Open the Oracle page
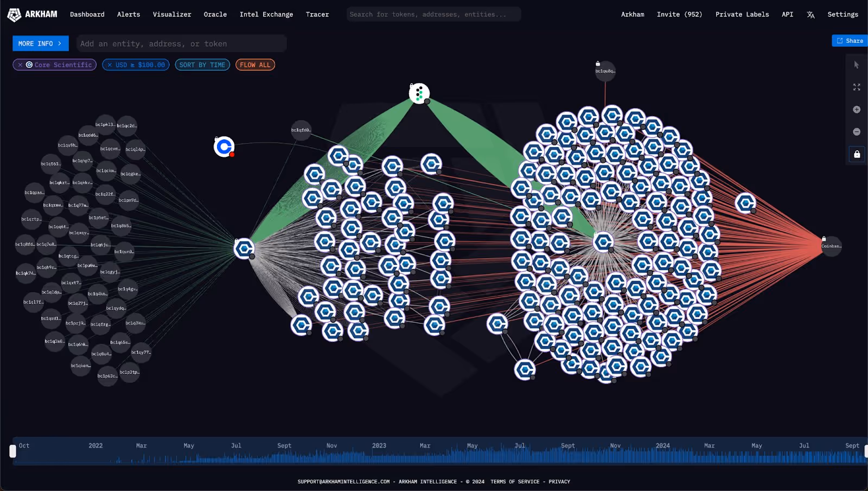The height and width of the screenshot is (491, 868). click(215, 15)
